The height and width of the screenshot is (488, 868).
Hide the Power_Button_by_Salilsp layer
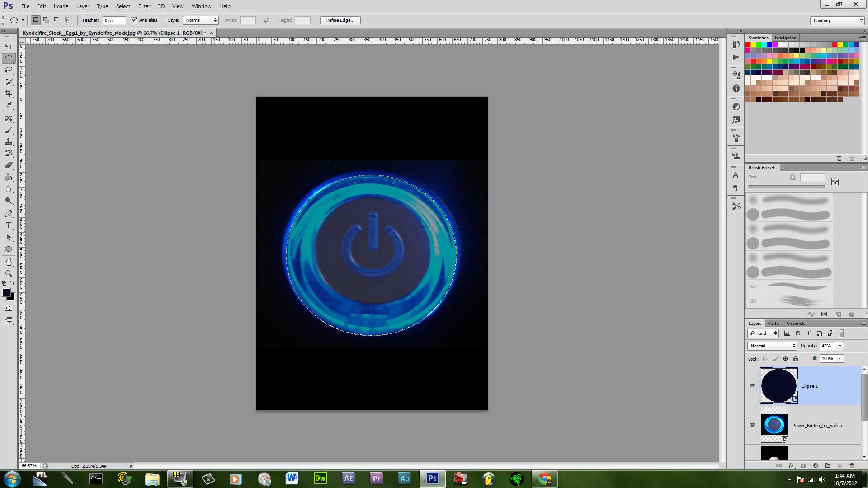[752, 425]
